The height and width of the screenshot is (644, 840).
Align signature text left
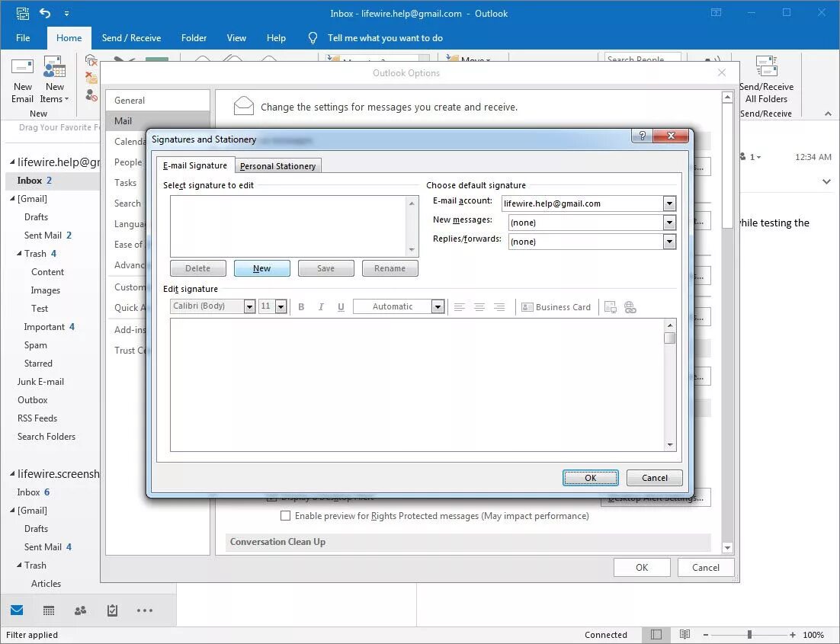[459, 307]
